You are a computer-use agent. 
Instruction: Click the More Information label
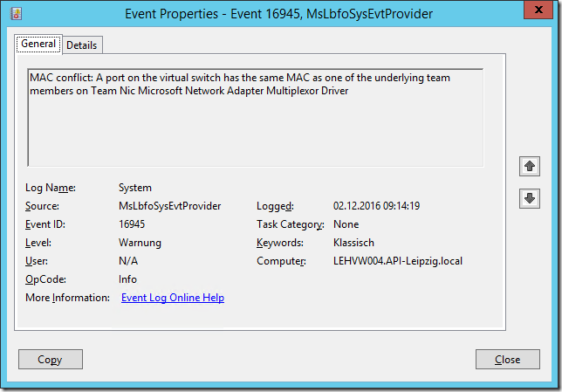[67, 298]
